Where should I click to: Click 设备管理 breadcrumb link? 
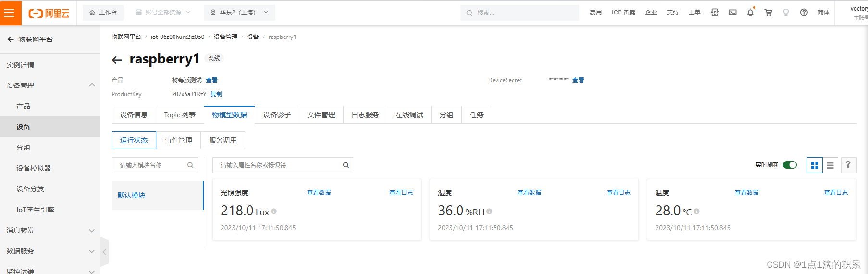tap(225, 37)
